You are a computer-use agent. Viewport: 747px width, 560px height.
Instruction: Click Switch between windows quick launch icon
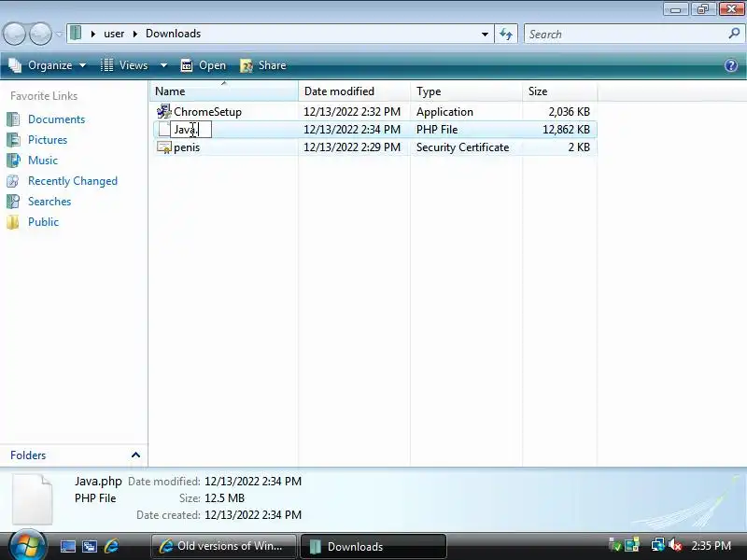coord(90,546)
